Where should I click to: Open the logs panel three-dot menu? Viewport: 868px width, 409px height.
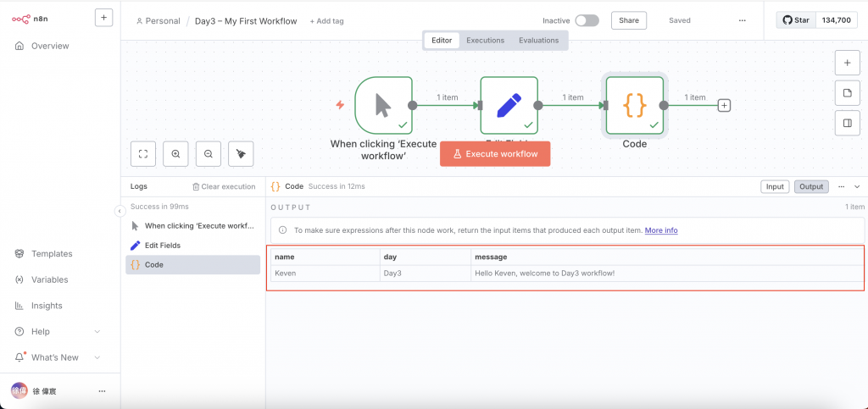842,187
